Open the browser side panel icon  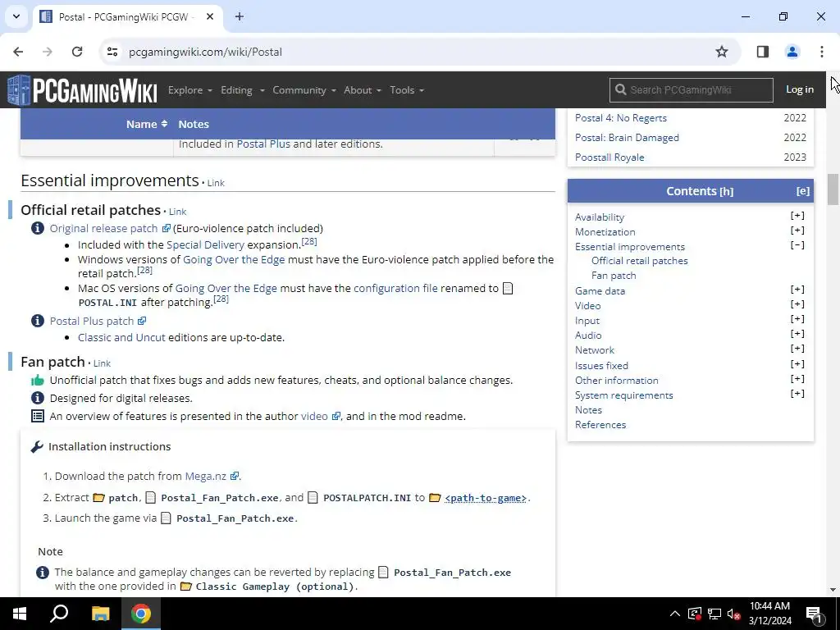tap(762, 52)
